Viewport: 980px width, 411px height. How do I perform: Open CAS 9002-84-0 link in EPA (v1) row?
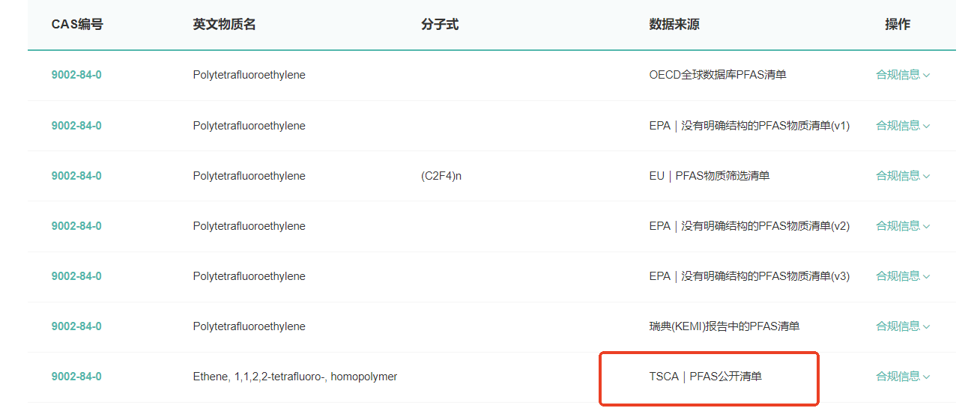click(x=76, y=126)
